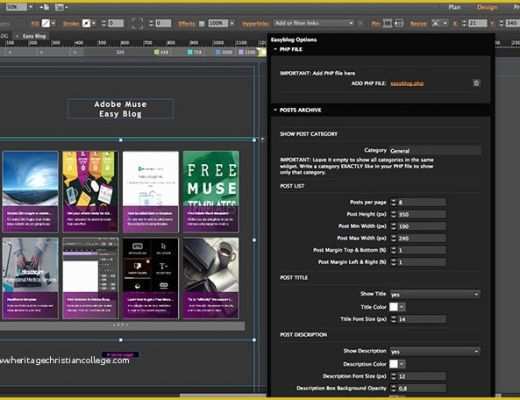Image resolution: width=520 pixels, height=400 pixels.
Task: Click the FREE MUSE TEMPLATES post thumbnail
Action: click(211, 178)
